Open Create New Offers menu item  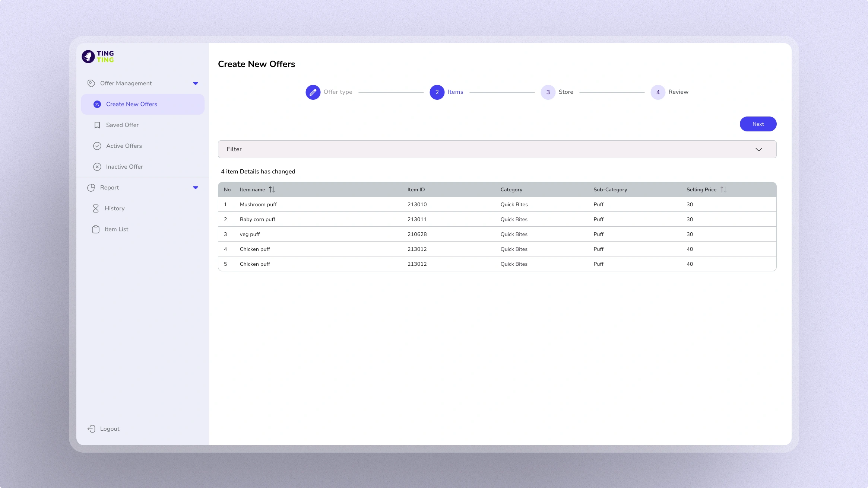(x=143, y=104)
